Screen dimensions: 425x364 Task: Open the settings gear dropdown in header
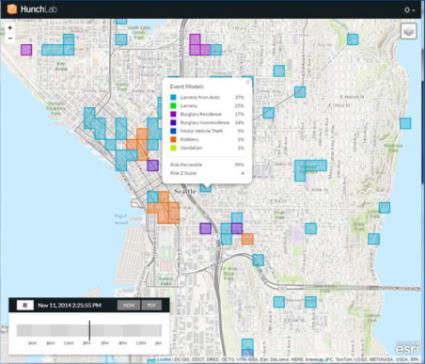tap(410, 10)
